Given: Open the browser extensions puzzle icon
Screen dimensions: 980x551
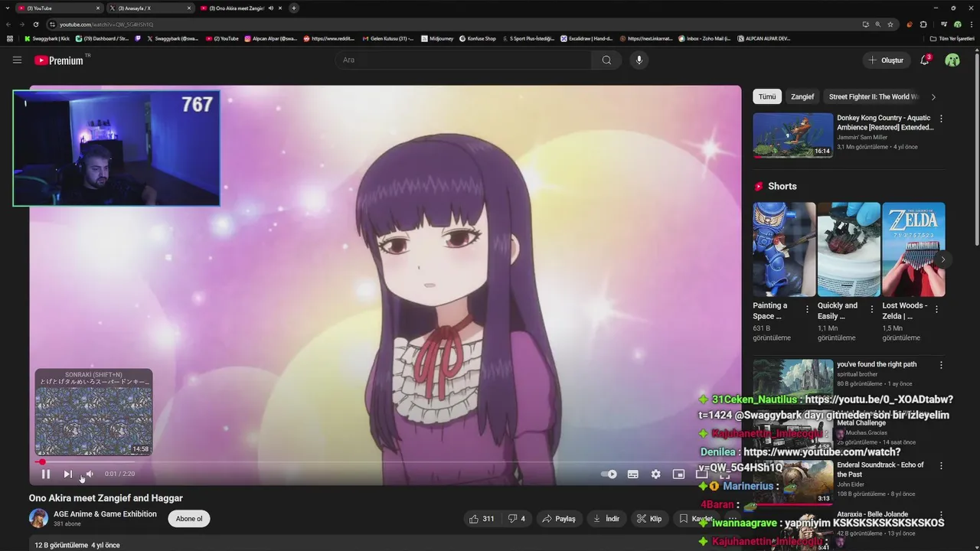Looking at the screenshot, I should pos(923,24).
